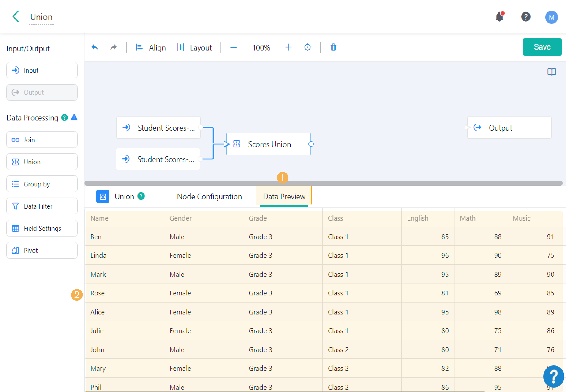Delete the selected node with the trash icon

tap(333, 47)
